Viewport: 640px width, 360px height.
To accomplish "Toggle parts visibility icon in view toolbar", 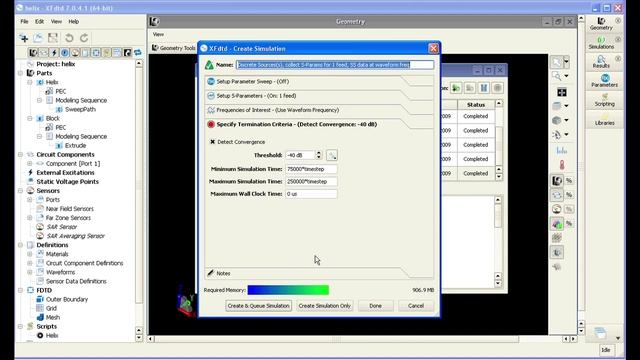I will click(557, 181).
